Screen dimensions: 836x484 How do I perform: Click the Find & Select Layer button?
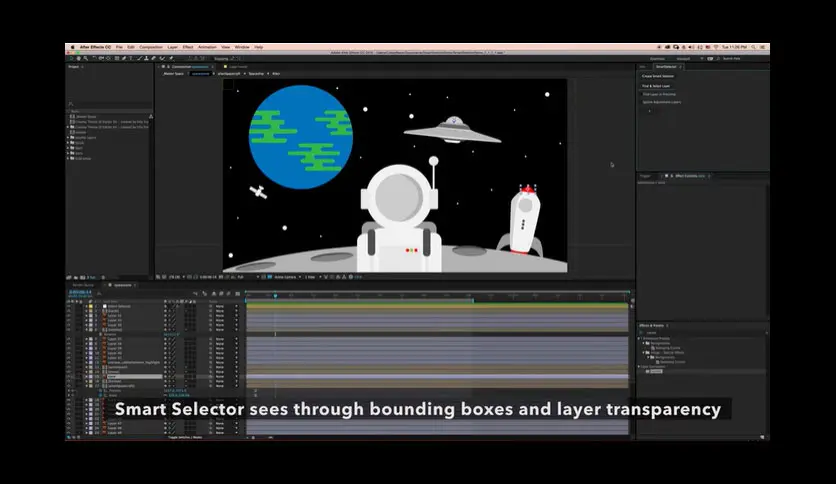656,86
